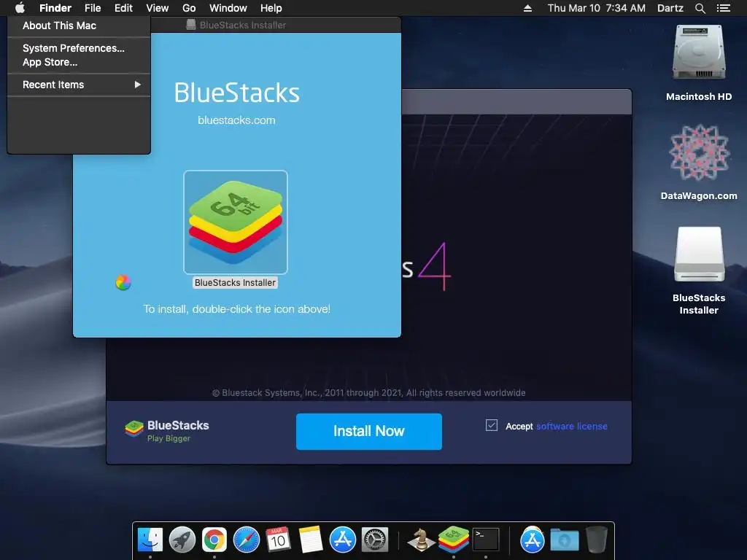
Task: Open Spotlight search magnifier icon
Action: tap(700, 8)
